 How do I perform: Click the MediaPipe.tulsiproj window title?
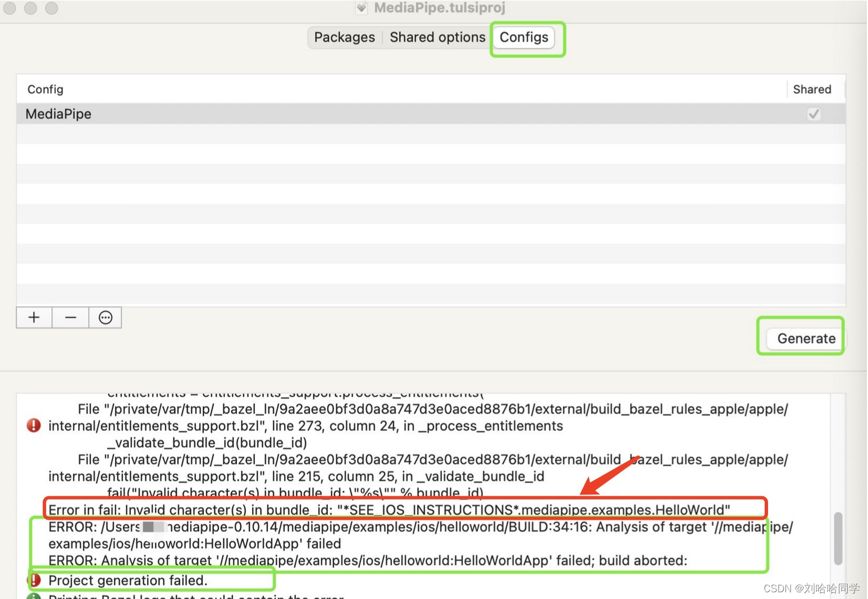coord(440,8)
